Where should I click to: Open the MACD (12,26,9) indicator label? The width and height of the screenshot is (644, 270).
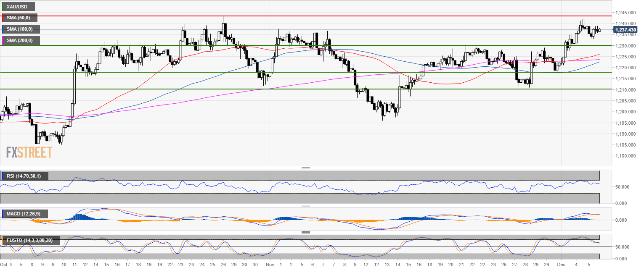tap(23, 214)
